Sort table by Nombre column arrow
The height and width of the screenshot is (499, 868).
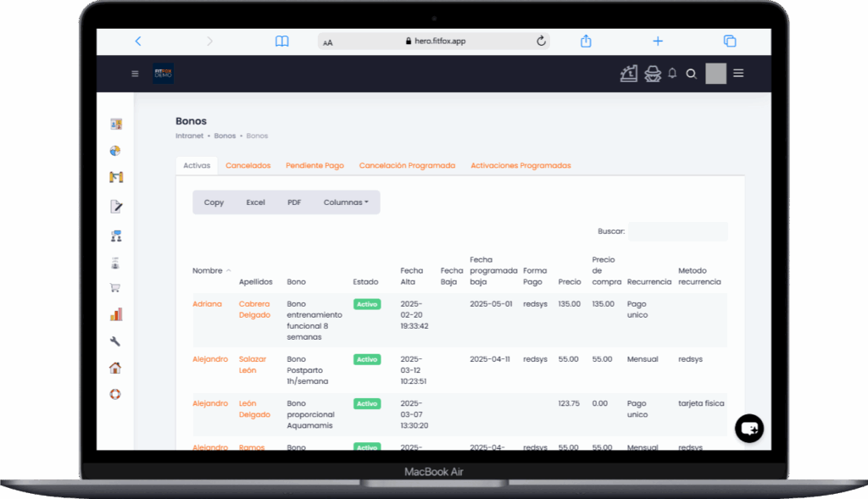click(x=228, y=271)
